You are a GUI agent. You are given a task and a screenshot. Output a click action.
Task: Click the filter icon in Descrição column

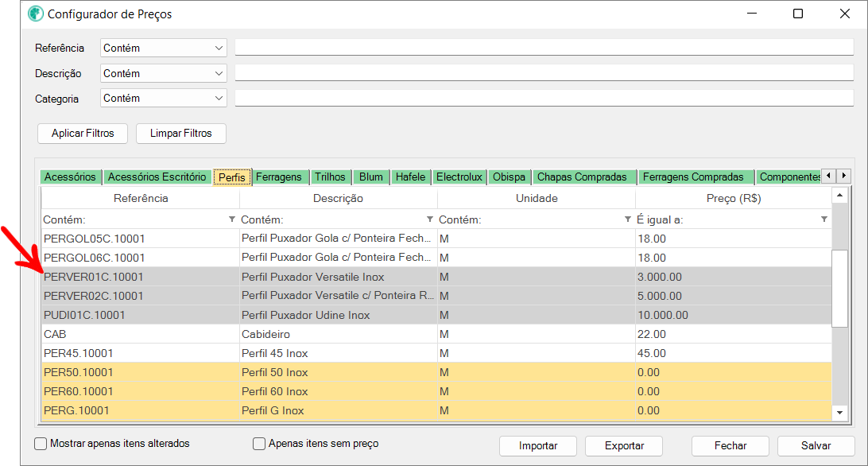pos(430,219)
